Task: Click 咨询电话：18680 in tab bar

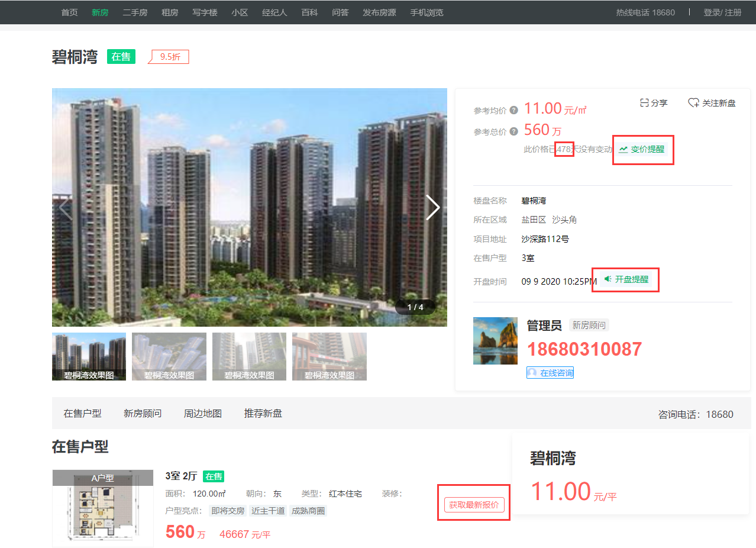Action: point(696,414)
